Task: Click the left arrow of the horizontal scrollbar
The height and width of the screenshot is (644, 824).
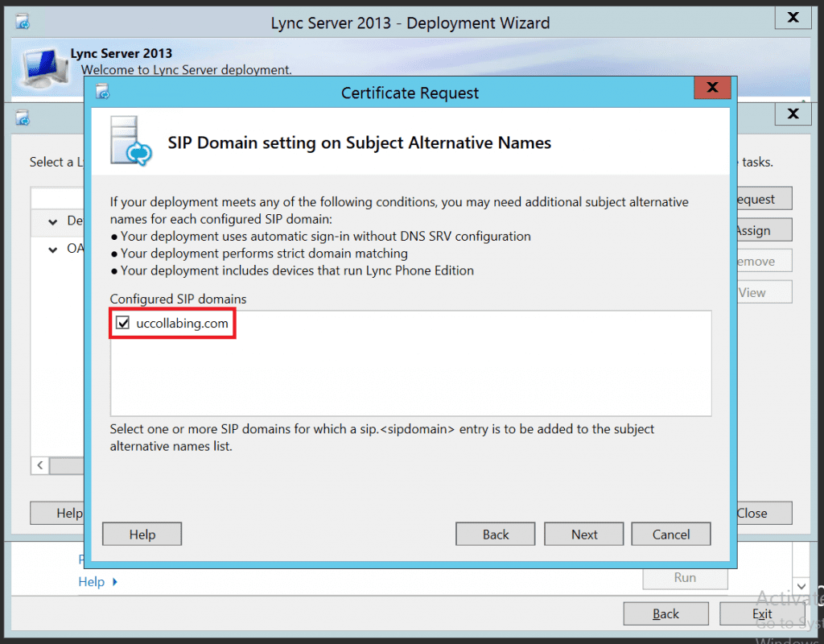Action: click(x=39, y=465)
